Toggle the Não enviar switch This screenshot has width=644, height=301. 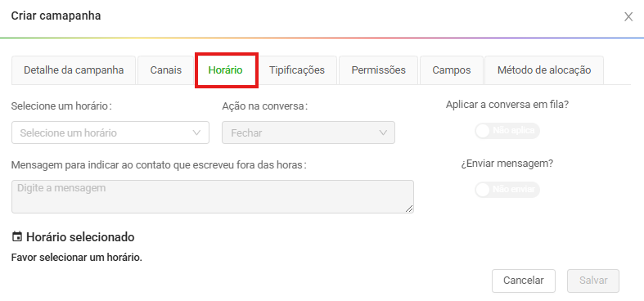pos(507,189)
